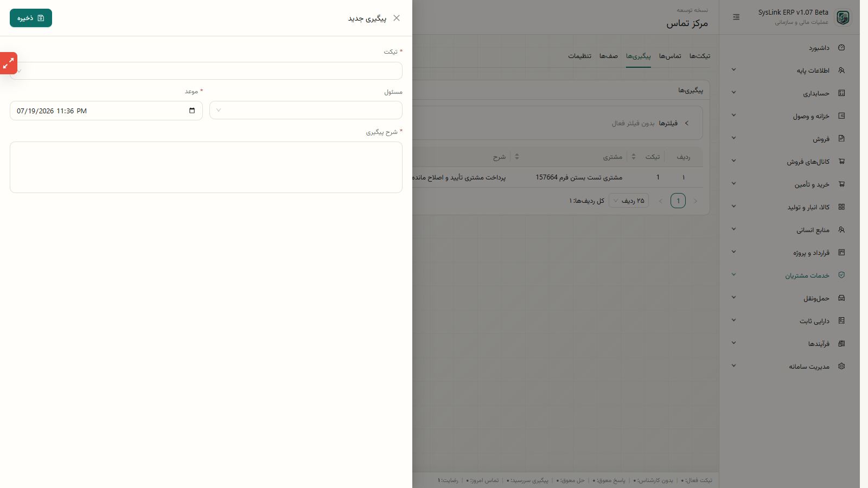Viewport: 868px width, 488px height.
Task: Expand the فیلترها panel chevron
Action: (x=687, y=123)
